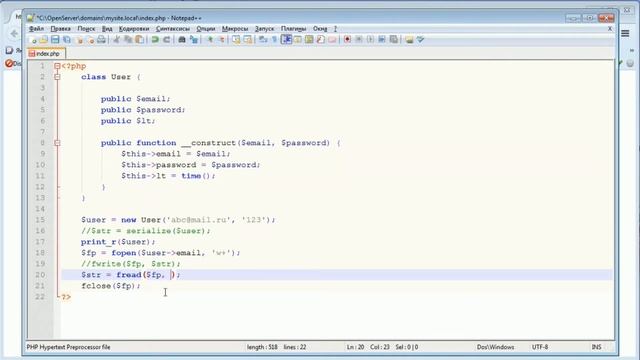640x360 pixels.
Task: Click the Open file toolbar icon
Action: (x=43, y=40)
